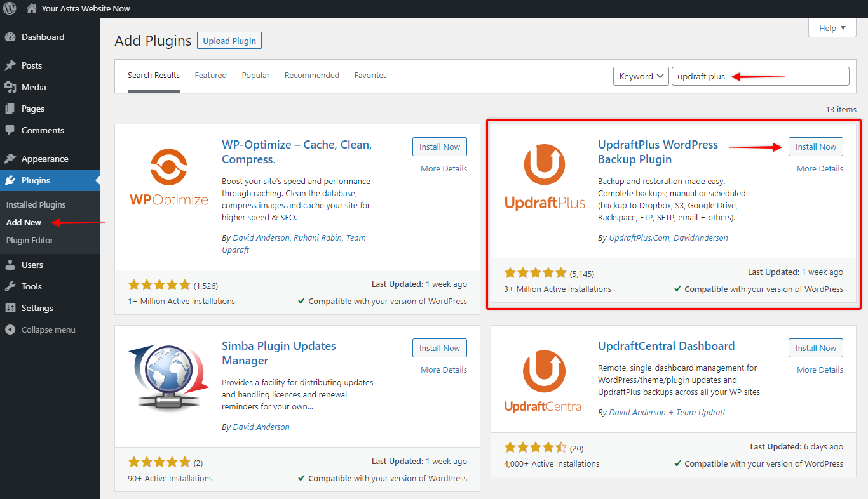Install the WP-Optimize plugin
The width and height of the screenshot is (868, 499).
[x=440, y=147]
